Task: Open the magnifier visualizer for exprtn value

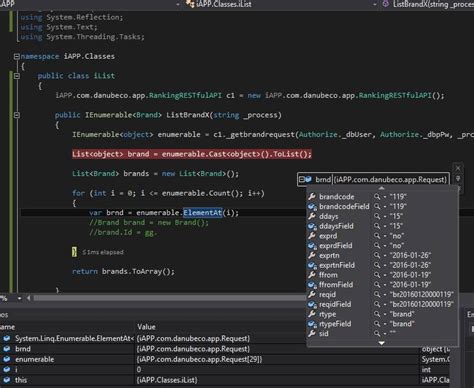Action: [x=377, y=255]
